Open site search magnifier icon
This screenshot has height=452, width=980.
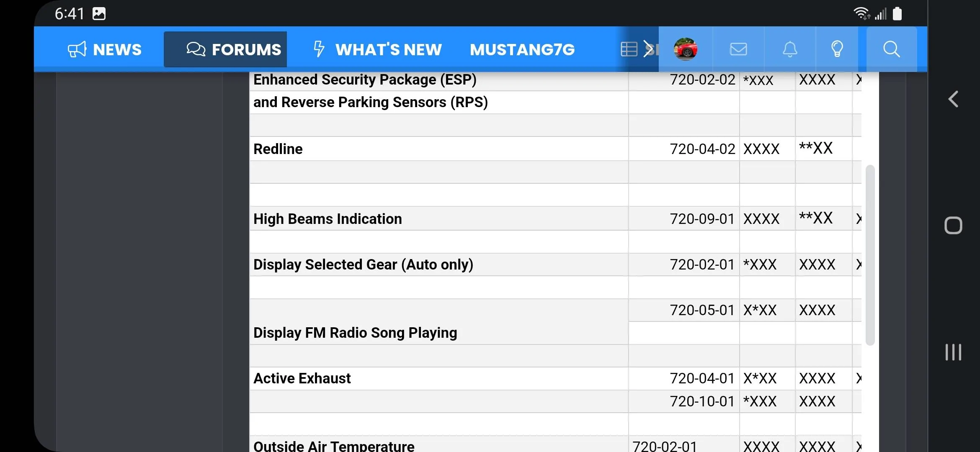[892, 49]
